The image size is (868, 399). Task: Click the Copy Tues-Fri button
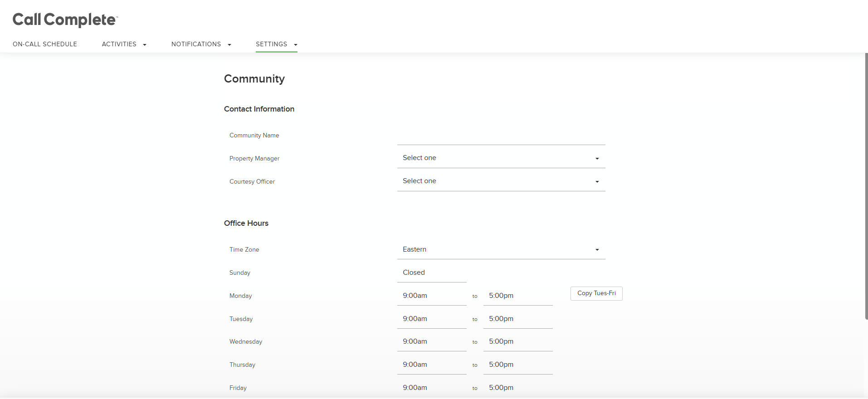coord(596,293)
